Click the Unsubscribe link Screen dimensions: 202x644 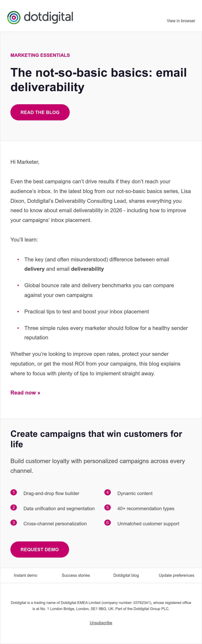[x=101, y=622]
